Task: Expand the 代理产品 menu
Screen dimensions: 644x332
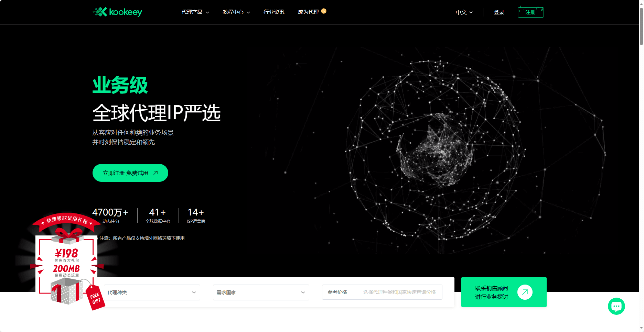Action: [x=195, y=12]
